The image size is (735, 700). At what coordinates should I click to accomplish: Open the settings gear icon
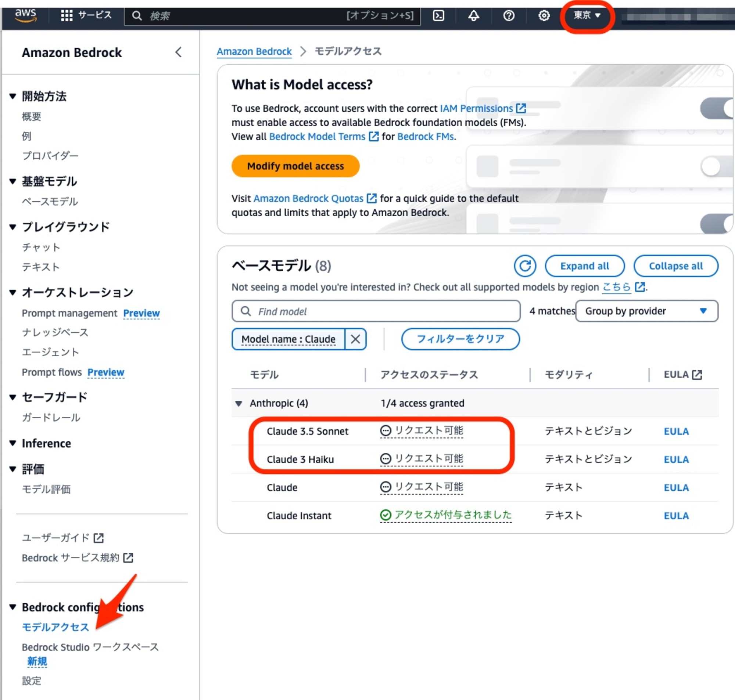pyautogui.click(x=544, y=16)
